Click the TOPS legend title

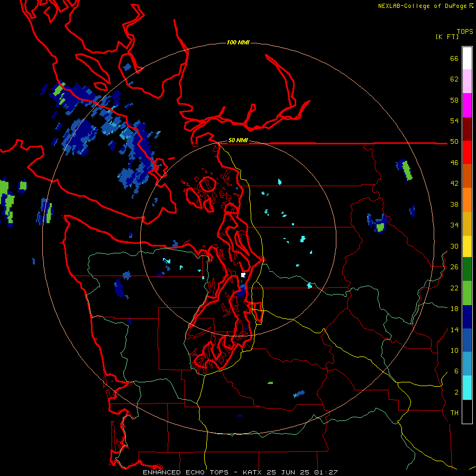coord(465,32)
